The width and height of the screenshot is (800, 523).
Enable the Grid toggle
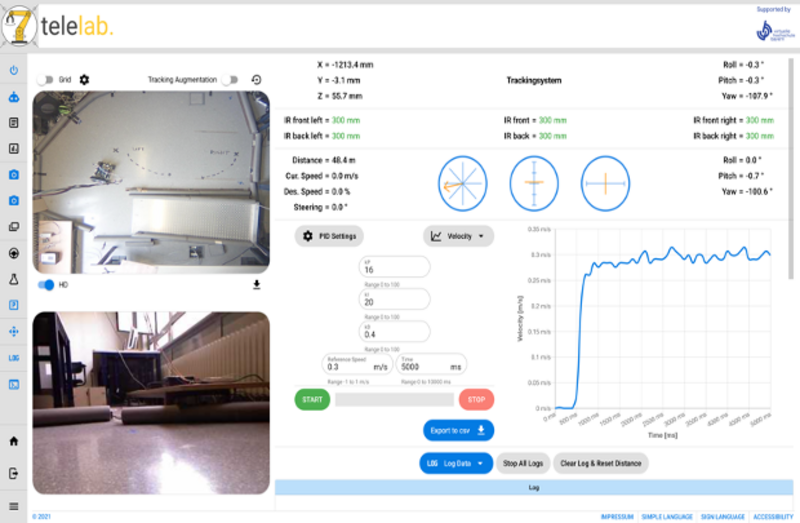pos(45,79)
